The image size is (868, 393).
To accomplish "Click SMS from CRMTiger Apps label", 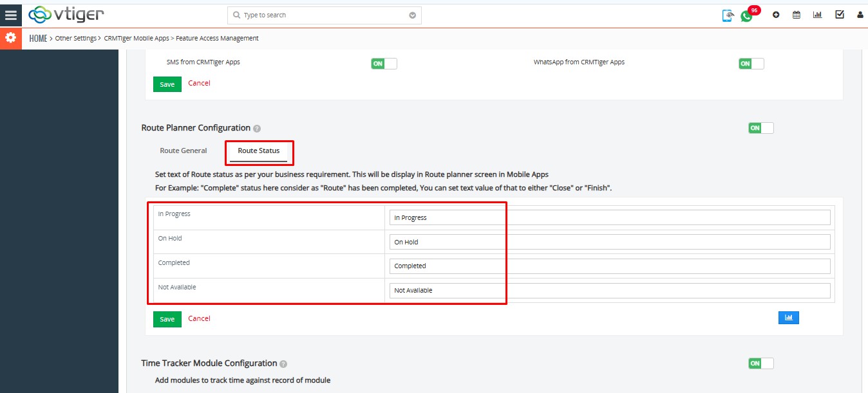I will click(x=203, y=62).
